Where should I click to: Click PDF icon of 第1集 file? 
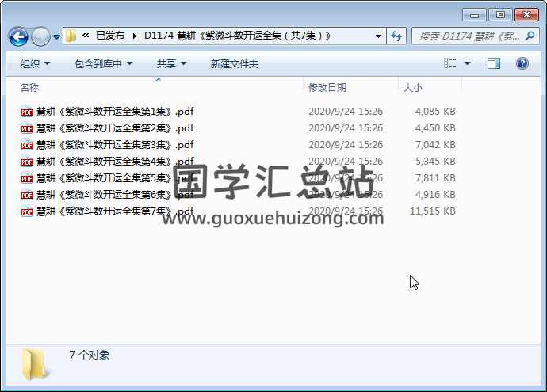coord(26,111)
